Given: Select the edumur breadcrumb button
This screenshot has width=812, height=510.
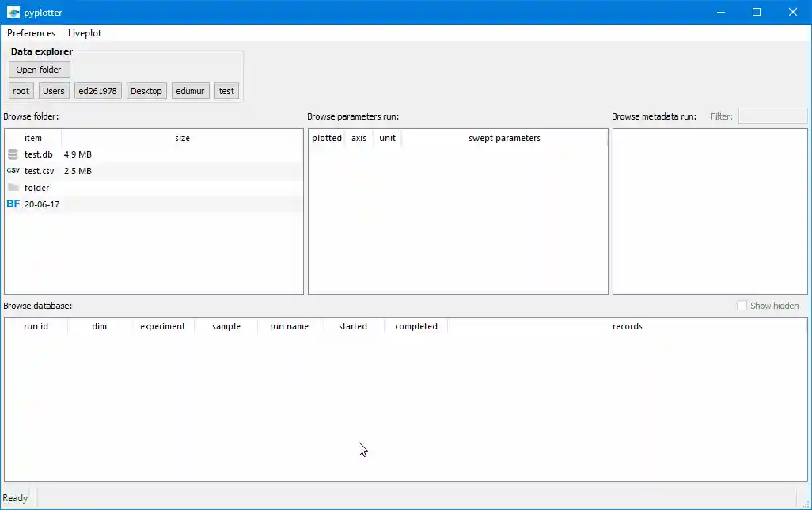Looking at the screenshot, I should 190,90.
